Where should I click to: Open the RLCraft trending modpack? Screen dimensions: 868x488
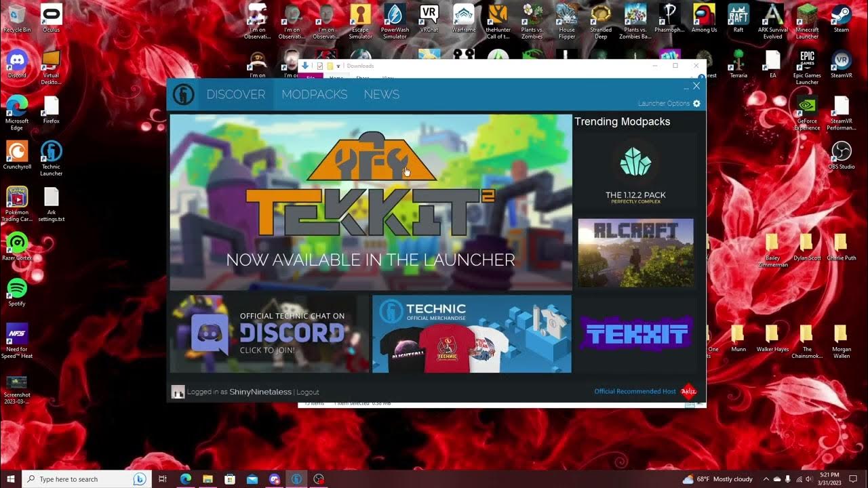coord(635,252)
